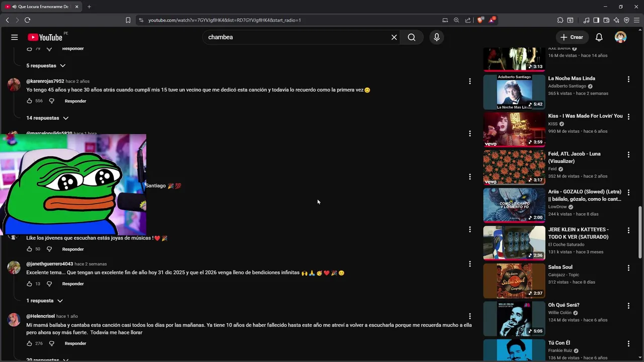Open options for La Noche Mas Linda
644x362 pixels.
[628, 79]
